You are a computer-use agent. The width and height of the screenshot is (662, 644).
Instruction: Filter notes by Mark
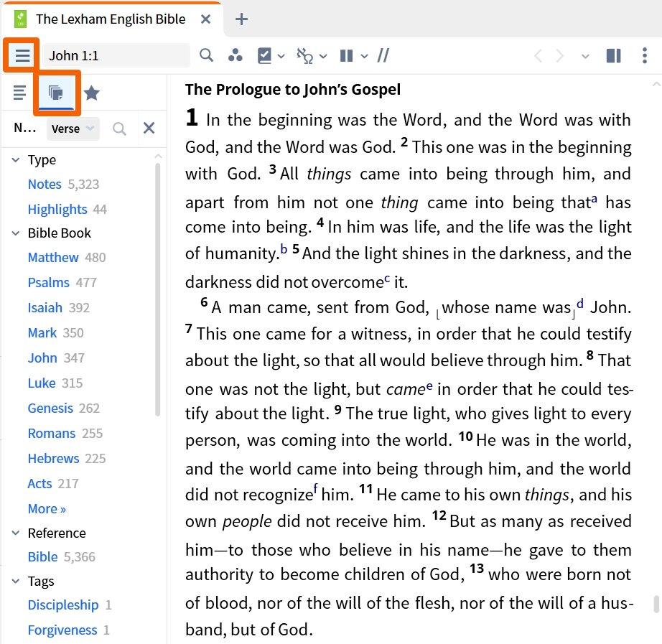(x=42, y=332)
